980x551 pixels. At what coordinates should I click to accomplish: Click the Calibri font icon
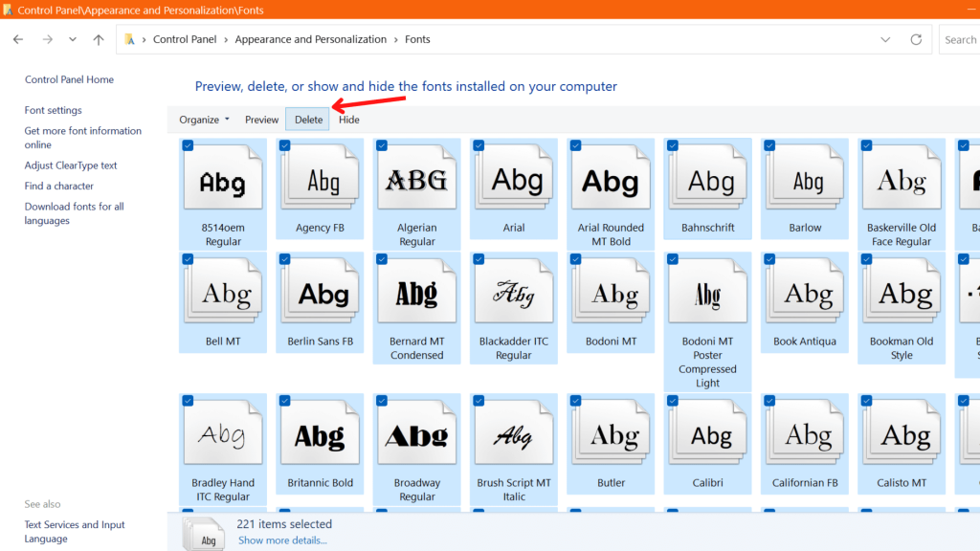pos(707,432)
